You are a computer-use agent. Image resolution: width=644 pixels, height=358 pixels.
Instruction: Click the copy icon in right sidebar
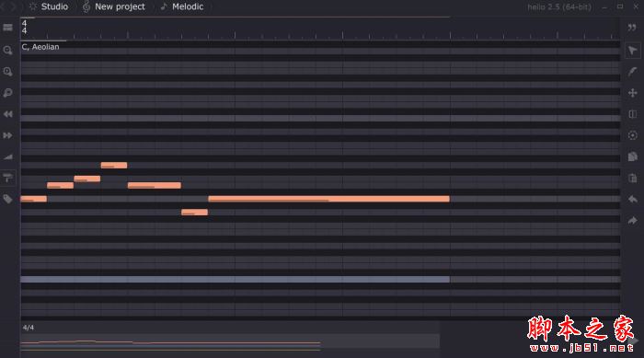(x=633, y=156)
